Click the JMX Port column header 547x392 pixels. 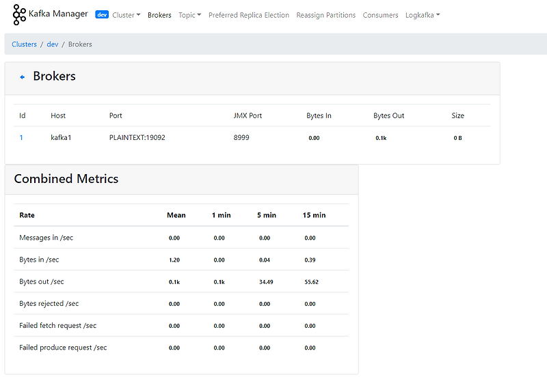[x=248, y=115]
